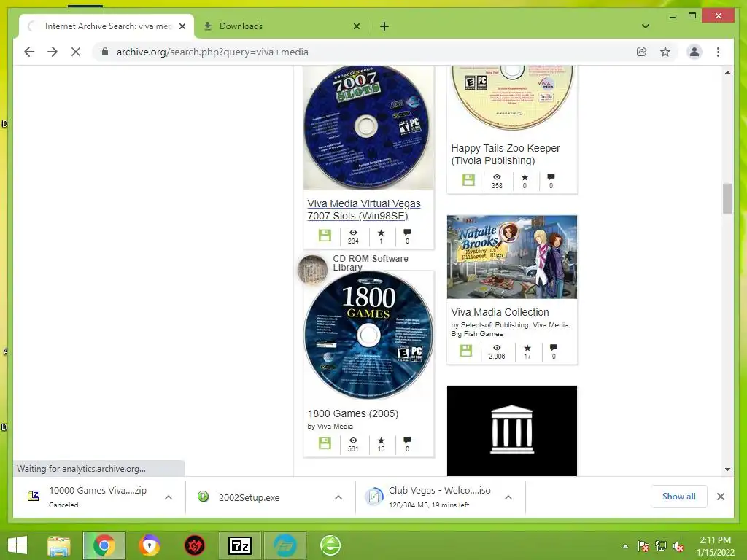Open the 1800 Games disc thumbnail
The height and width of the screenshot is (560, 747).
(368, 335)
